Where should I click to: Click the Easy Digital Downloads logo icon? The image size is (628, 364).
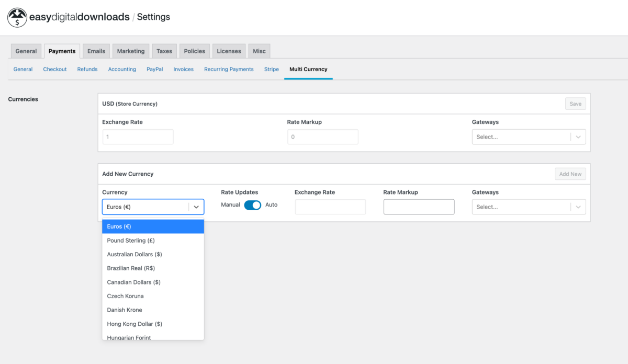[17, 17]
